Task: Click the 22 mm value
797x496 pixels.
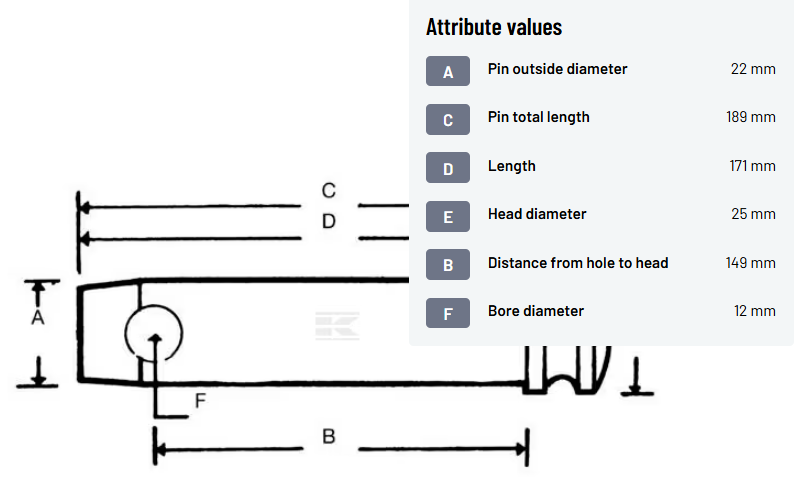Action: tap(753, 69)
